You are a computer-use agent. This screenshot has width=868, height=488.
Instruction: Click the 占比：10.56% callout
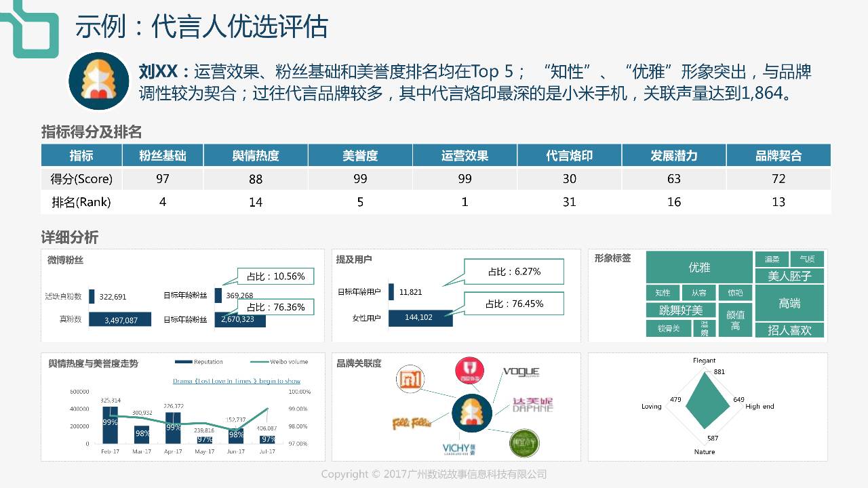[275, 277]
